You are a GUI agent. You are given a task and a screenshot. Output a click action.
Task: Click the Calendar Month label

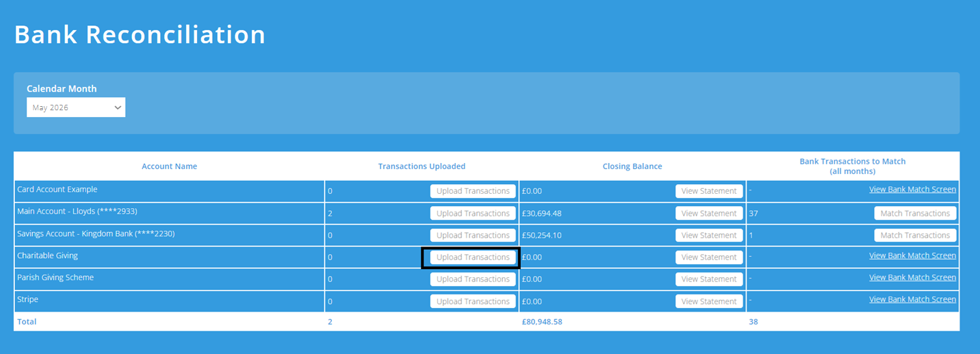pyautogui.click(x=62, y=88)
